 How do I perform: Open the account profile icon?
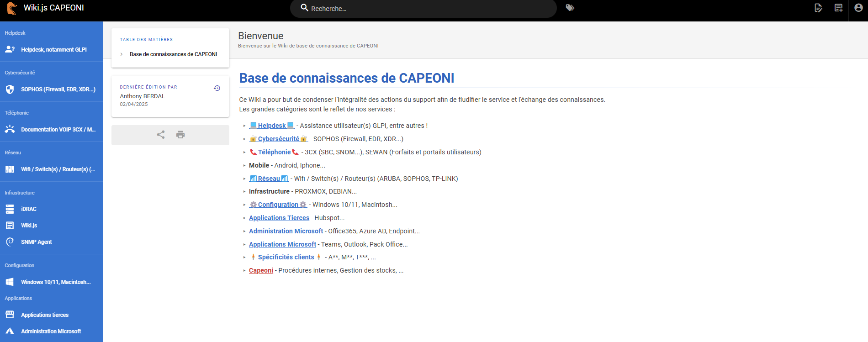(858, 8)
